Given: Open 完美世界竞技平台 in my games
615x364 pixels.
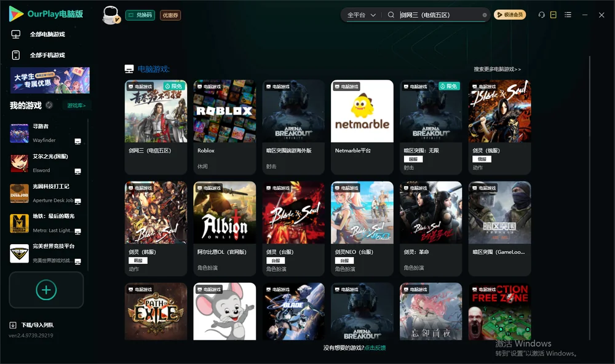Looking at the screenshot, I should point(46,253).
